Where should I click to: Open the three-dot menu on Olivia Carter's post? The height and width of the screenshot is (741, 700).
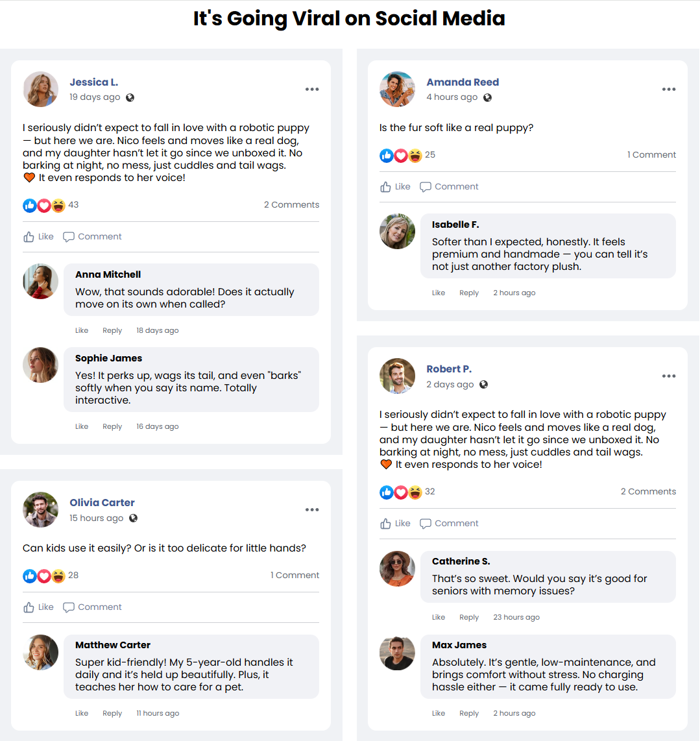coord(312,510)
